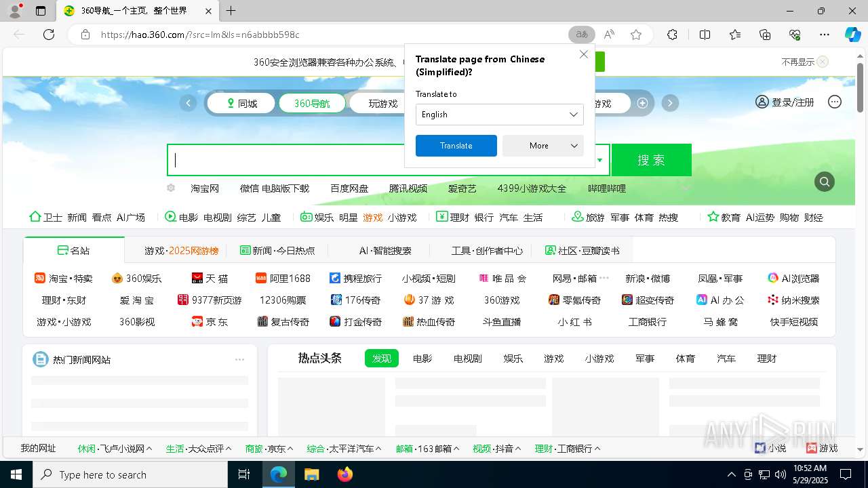
Task: Open the 百度网盘 hot link
Action: tap(349, 188)
